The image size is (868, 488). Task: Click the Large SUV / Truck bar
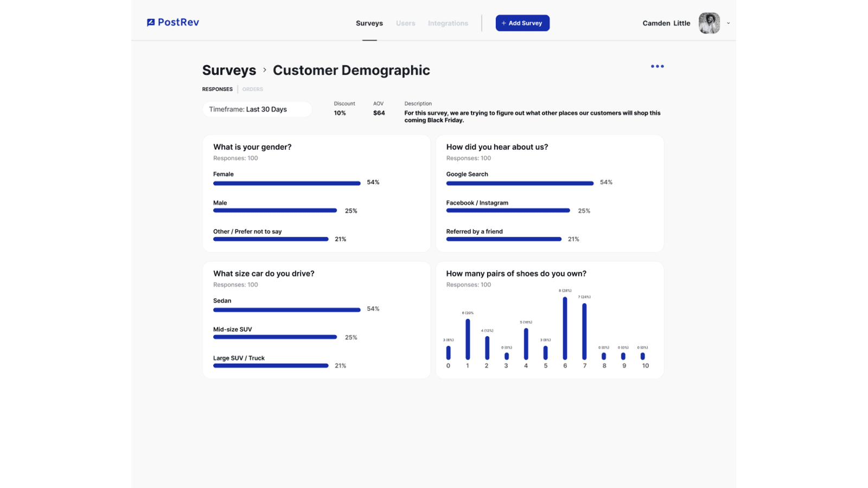[271, 366]
